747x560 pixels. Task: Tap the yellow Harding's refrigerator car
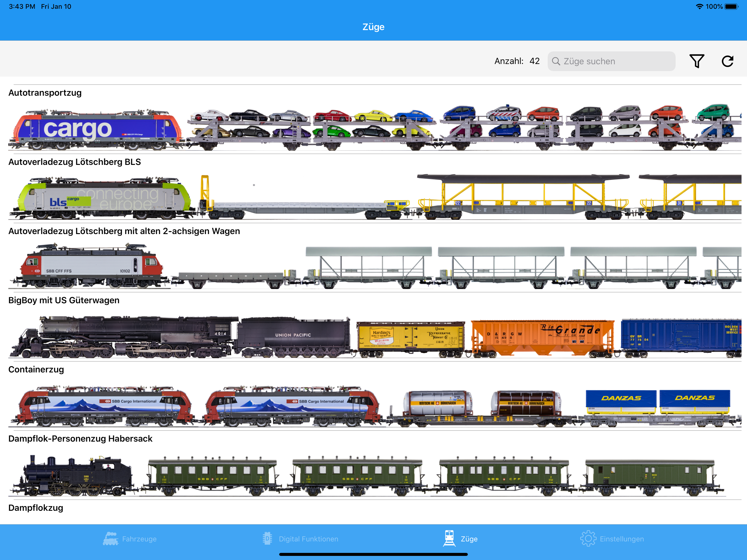411,339
